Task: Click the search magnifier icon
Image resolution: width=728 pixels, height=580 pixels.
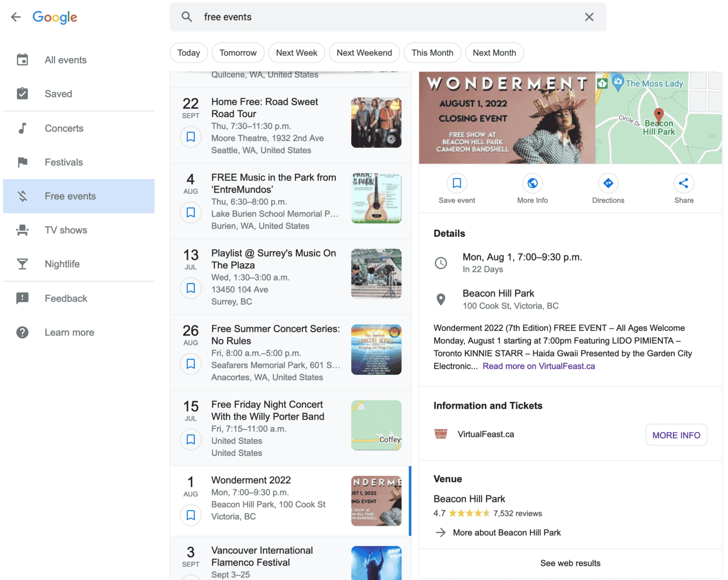Action: pos(187,17)
